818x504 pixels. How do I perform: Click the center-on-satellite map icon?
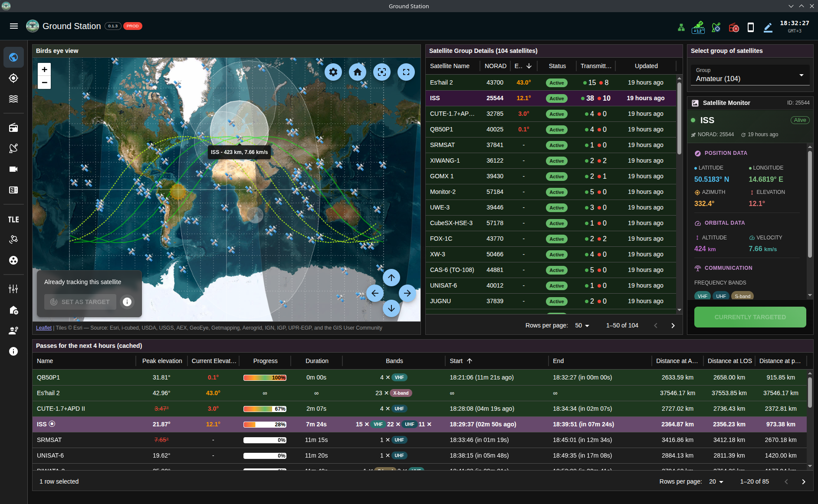[382, 72]
